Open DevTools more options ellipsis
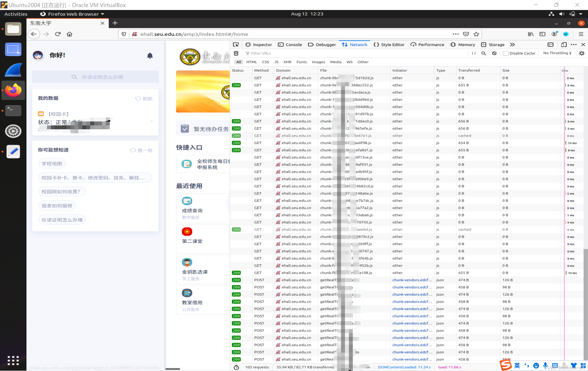Viewport: 588px width, 371px height. [573, 45]
